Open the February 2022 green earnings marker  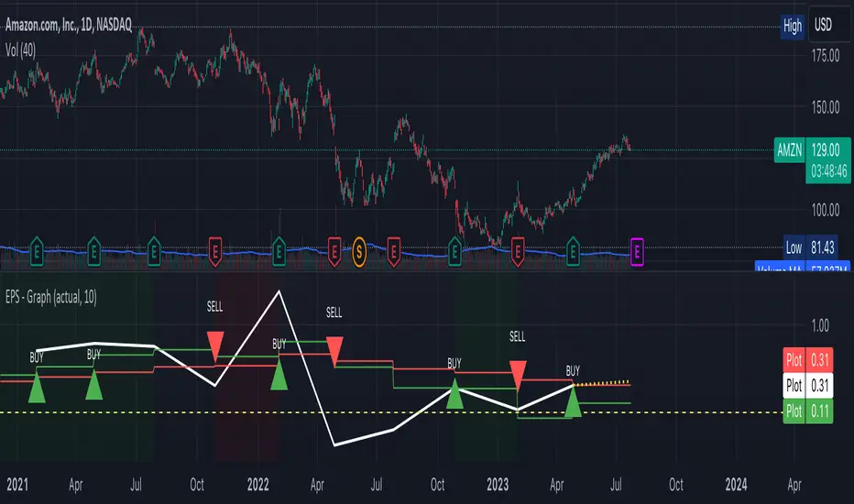[279, 252]
